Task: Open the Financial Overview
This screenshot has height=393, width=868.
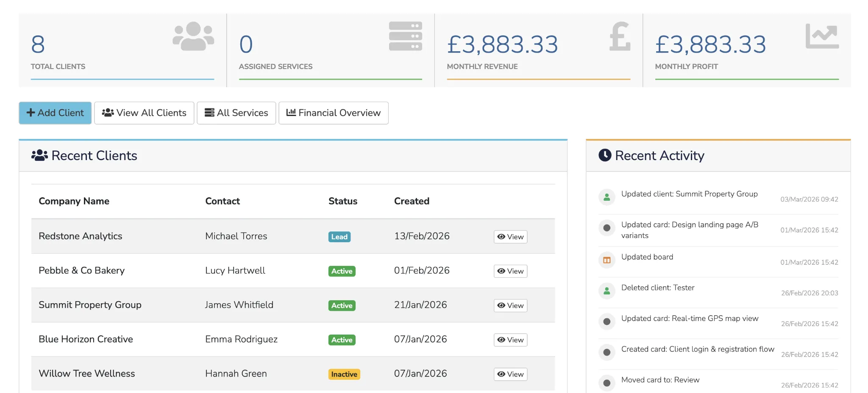Action: click(333, 113)
